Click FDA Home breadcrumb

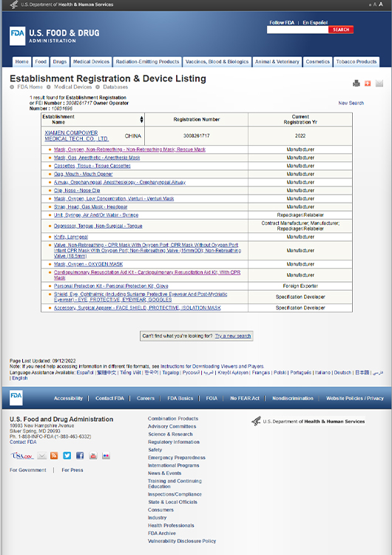coord(30,87)
